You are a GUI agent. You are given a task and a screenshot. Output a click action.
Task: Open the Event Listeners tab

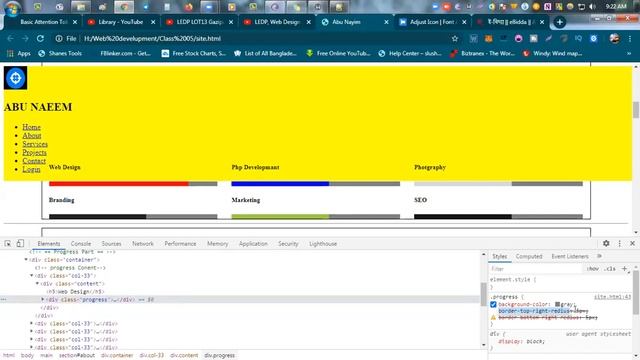[570, 256]
